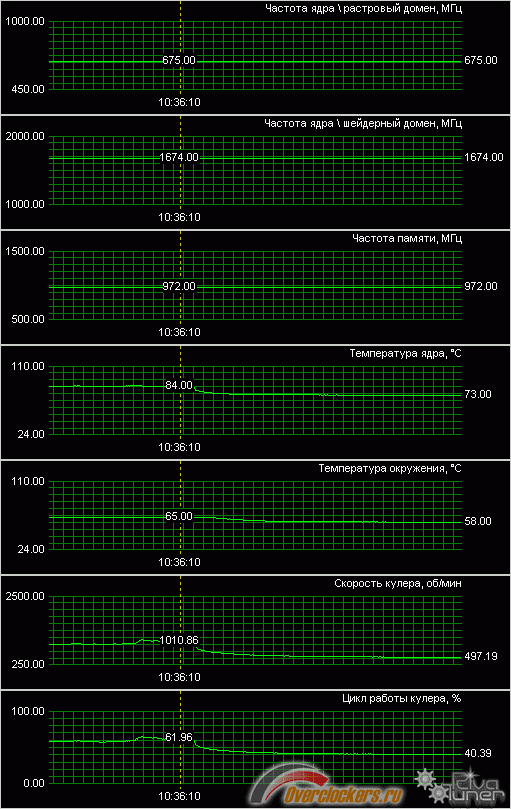Click the 1674.00 marker on shader domain graph
Screen dimensions: 511x809
[x=179, y=157]
